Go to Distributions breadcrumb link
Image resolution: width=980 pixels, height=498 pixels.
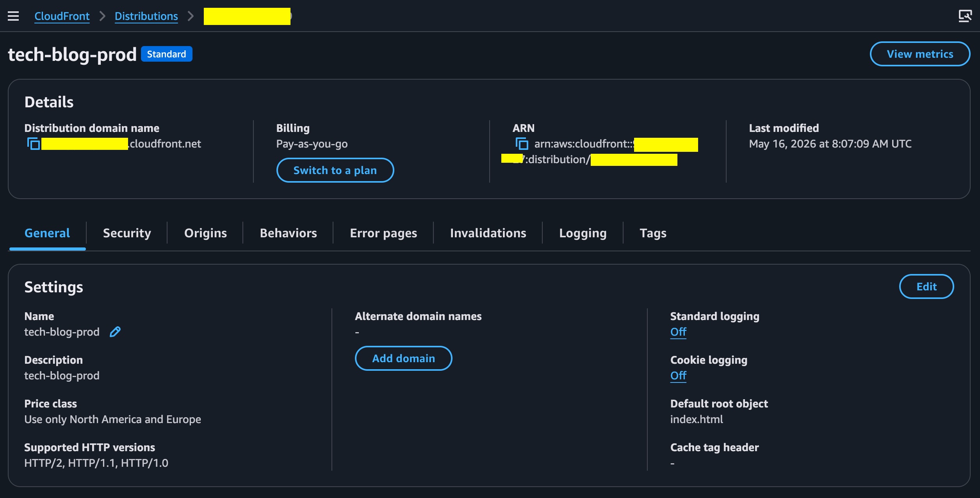[x=146, y=16]
